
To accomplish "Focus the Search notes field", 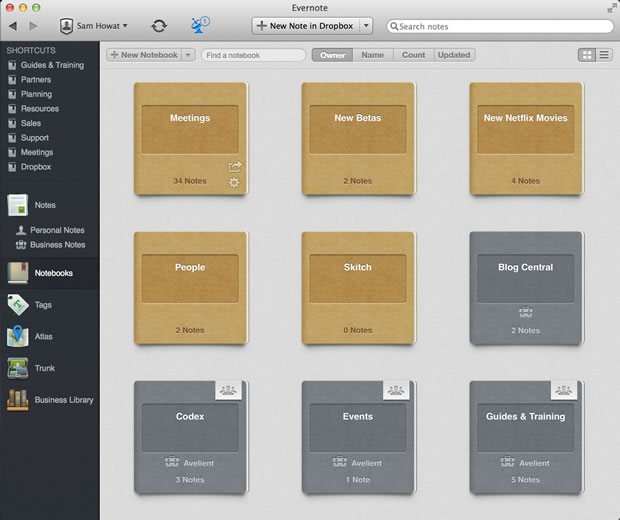I will (x=500, y=26).
